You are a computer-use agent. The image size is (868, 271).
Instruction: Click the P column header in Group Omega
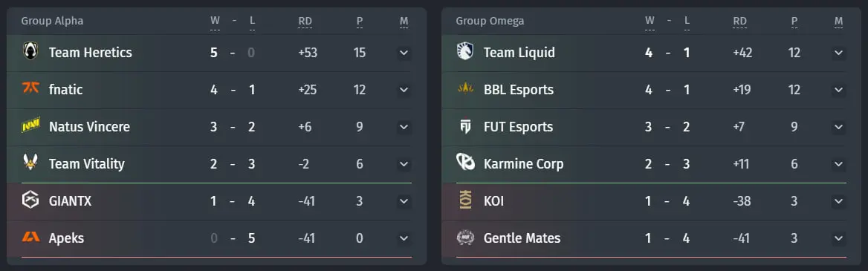pos(794,22)
